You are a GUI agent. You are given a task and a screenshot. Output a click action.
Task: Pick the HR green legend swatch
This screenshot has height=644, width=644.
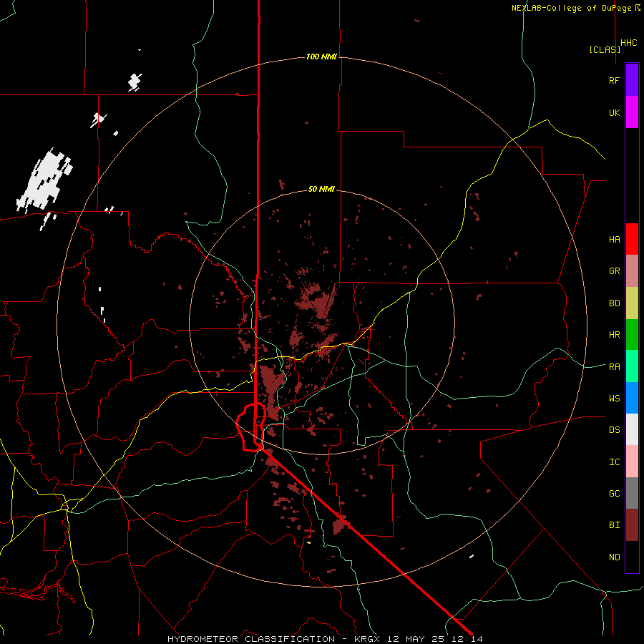(632, 334)
